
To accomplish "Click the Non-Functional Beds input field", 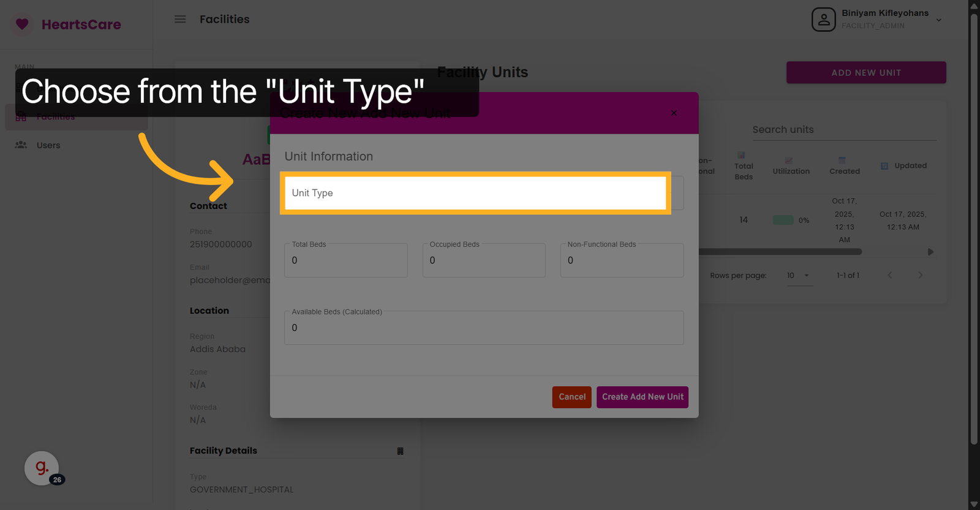I will click(622, 261).
